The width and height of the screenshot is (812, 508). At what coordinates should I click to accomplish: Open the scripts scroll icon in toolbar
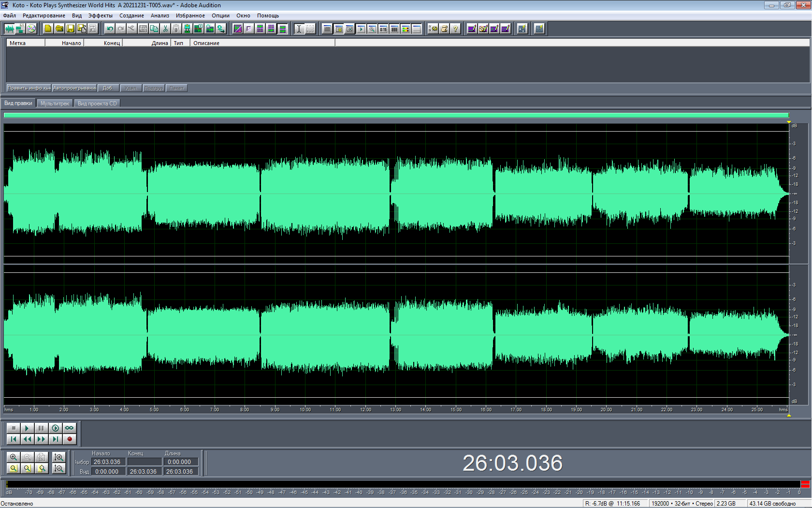point(444,29)
